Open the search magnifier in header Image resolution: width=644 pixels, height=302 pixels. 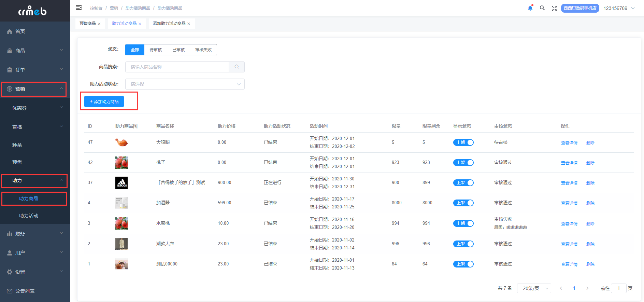(x=542, y=8)
